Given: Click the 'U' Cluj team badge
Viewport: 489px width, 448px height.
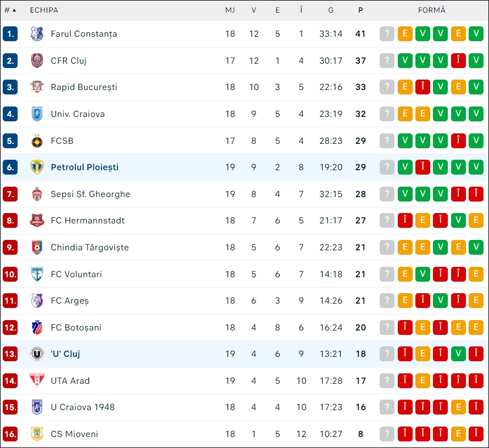Looking at the screenshot, I should point(37,354).
